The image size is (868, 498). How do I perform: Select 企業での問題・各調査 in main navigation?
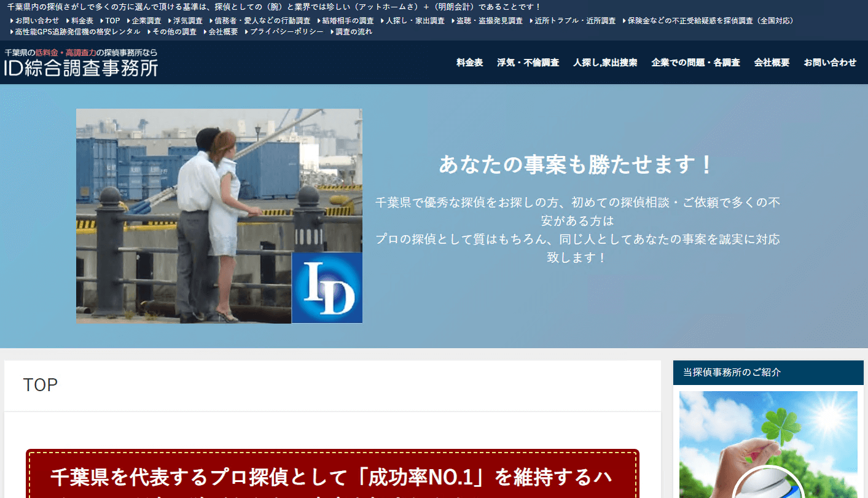click(x=696, y=63)
